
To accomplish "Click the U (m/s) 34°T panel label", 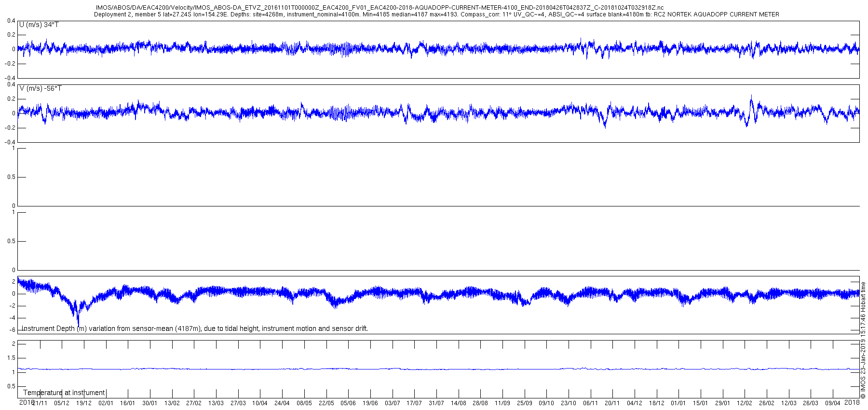I will 39,25.
